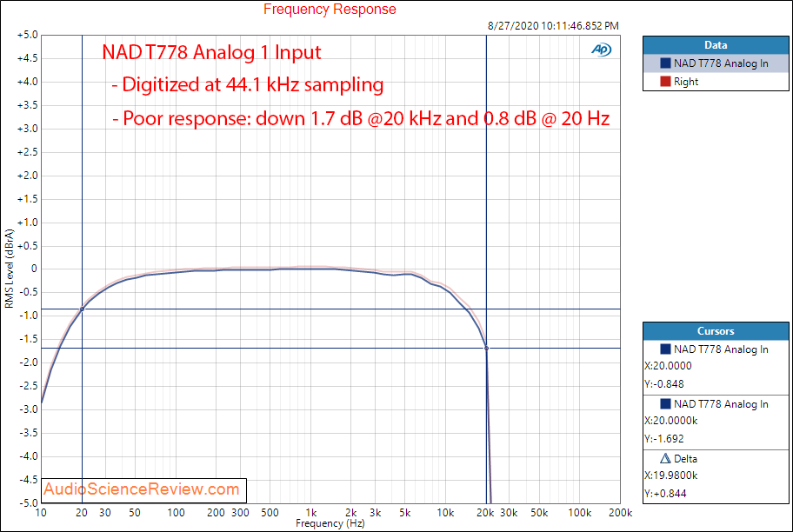Click the -4.0 tick on the level axis
This screenshot has height=532, width=793.
coord(29,456)
